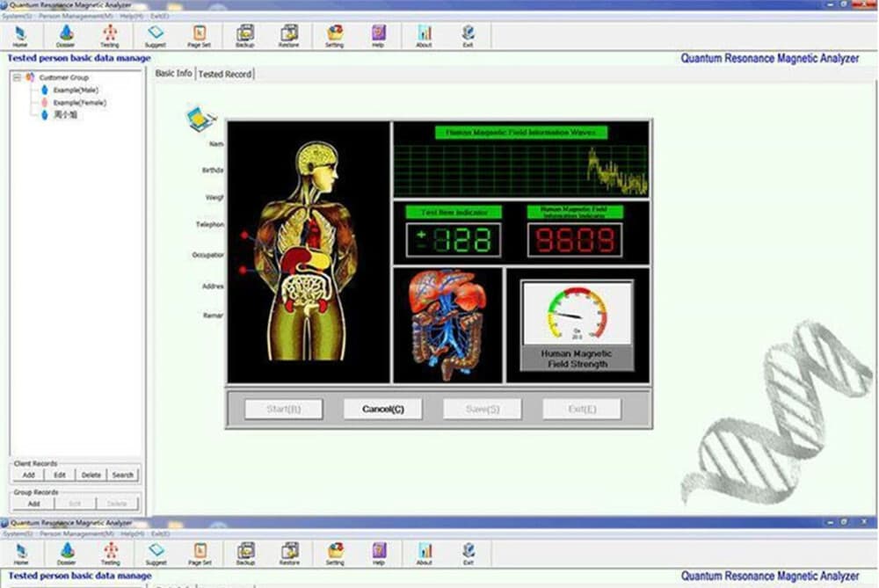This screenshot has width=879, height=588.
Task: Open Help icon in the lower window toolbar
Action: click(379, 554)
